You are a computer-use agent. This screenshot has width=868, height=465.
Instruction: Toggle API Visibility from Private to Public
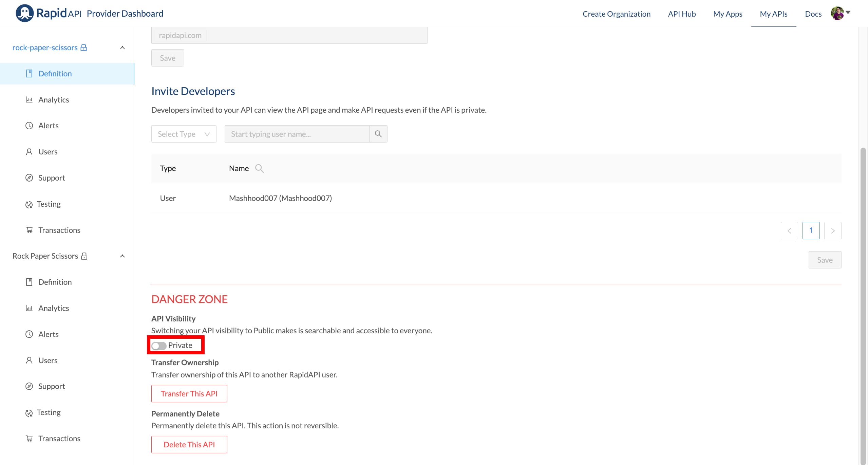coord(159,346)
